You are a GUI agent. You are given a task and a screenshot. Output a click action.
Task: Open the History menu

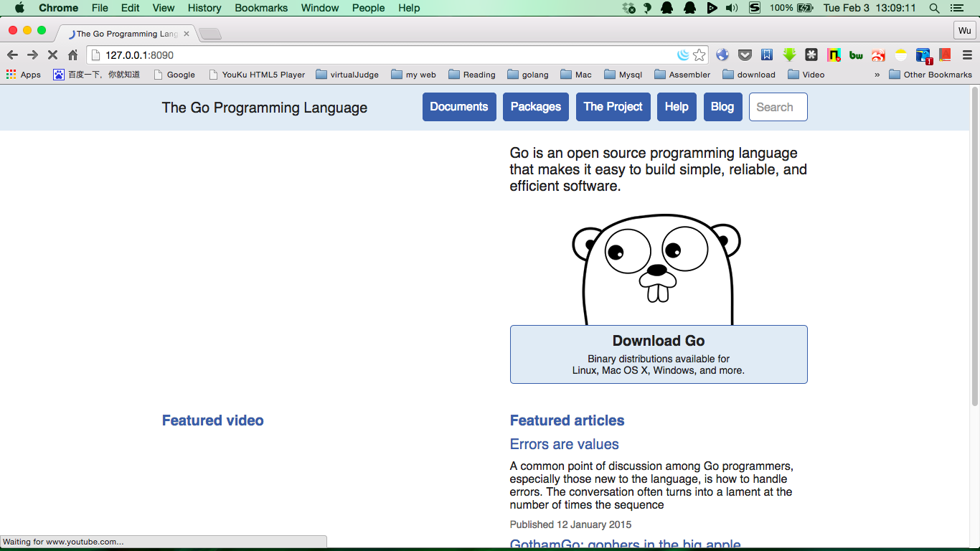coord(204,8)
